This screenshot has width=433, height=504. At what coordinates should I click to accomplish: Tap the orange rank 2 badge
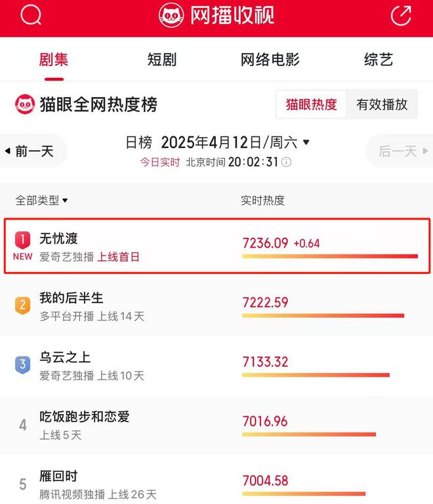22,305
